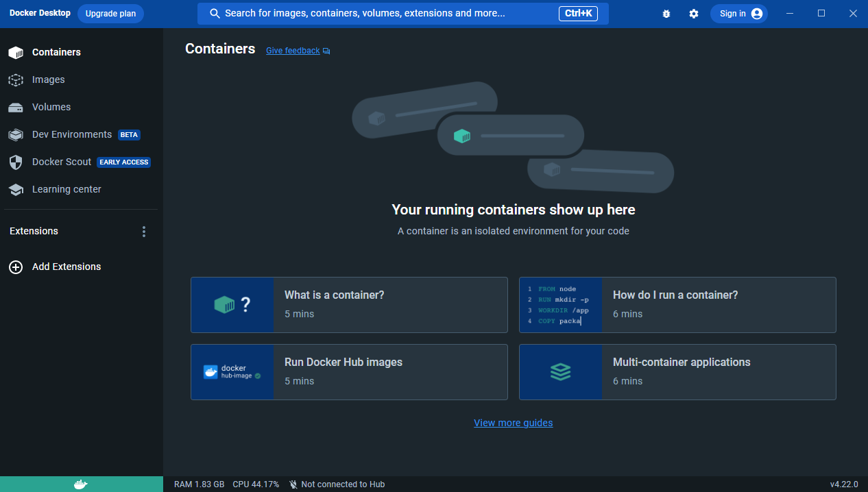Select the Containers sidebar menu item
868x492 pixels.
click(x=56, y=52)
